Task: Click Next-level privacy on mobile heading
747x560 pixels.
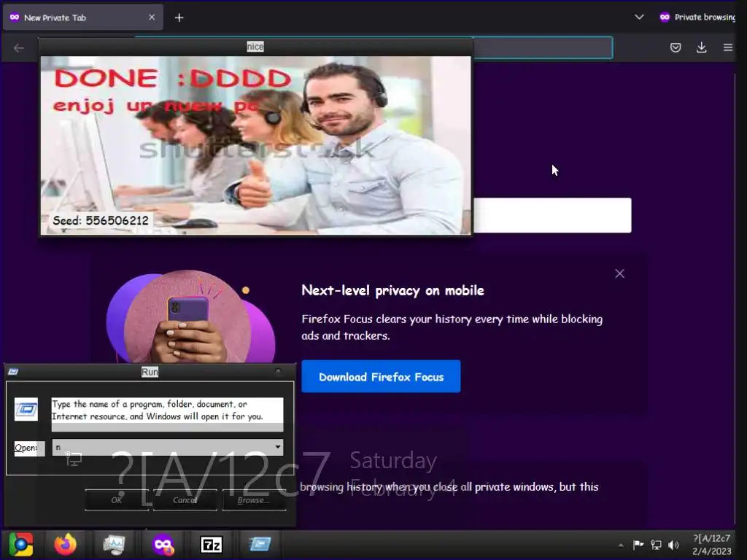Action: coord(392,290)
